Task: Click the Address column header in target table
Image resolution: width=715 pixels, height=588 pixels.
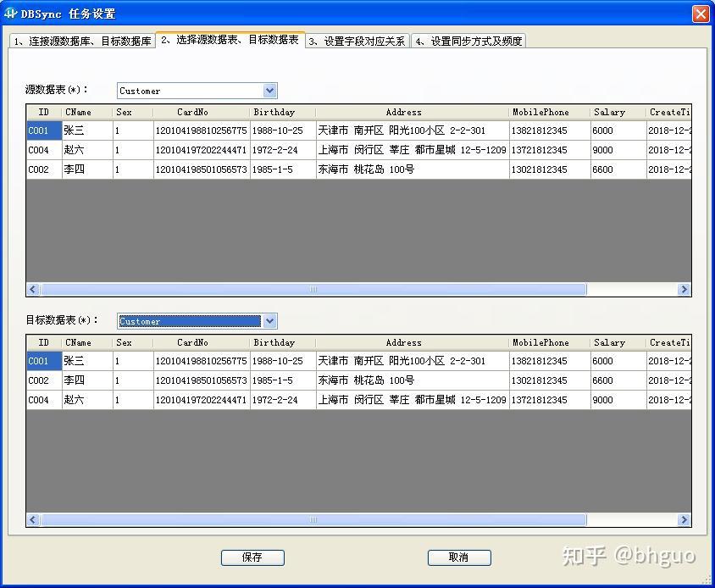Action: point(403,342)
